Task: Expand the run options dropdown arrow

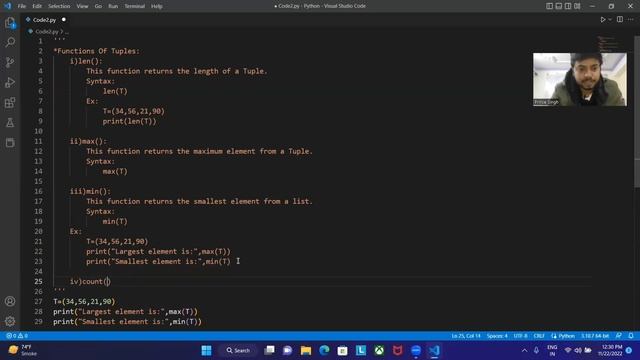Action: tap(610, 20)
